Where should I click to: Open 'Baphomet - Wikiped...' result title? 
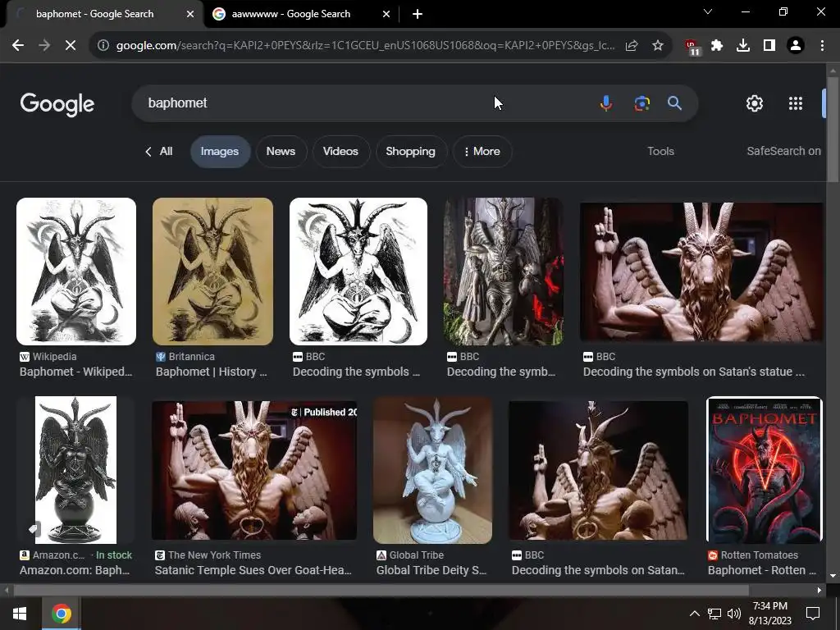pyautogui.click(x=75, y=372)
